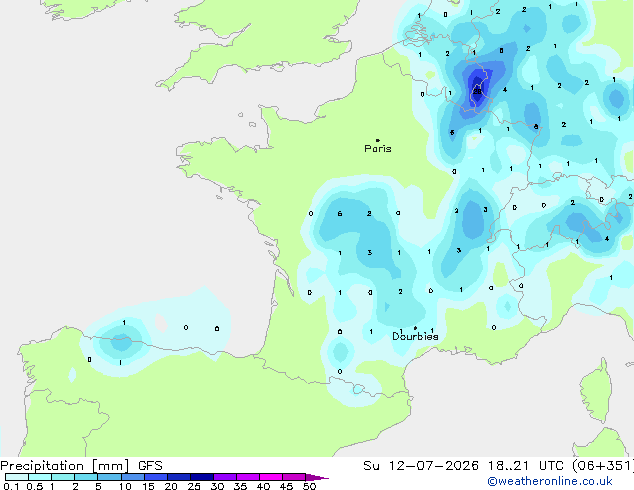Click the legend label 30

click(217, 486)
